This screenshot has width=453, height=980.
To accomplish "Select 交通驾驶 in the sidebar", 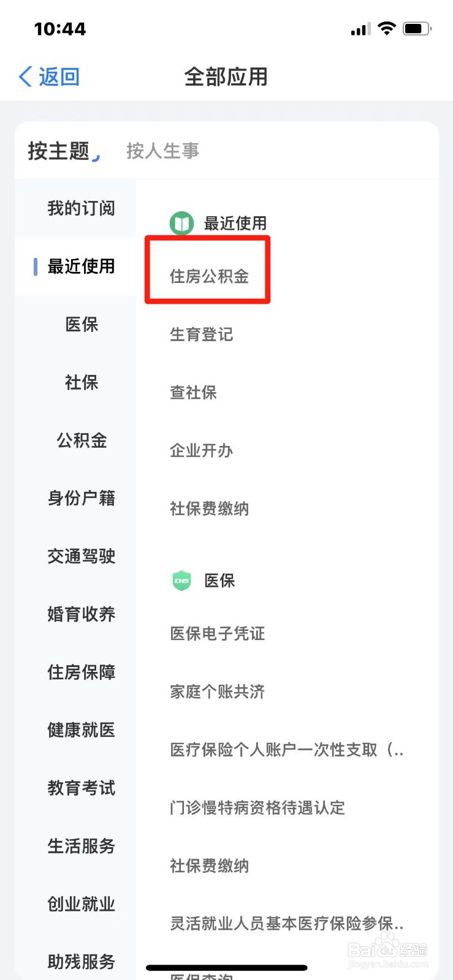I will [x=82, y=556].
